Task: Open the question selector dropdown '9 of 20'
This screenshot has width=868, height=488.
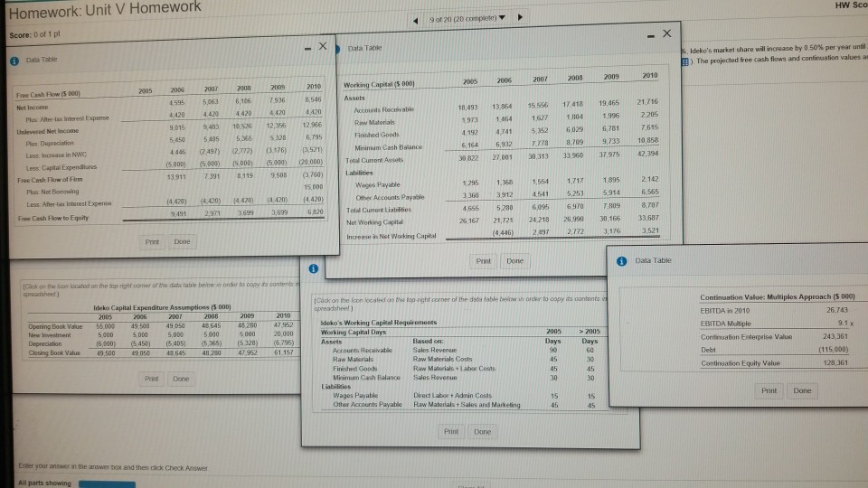Action: click(x=467, y=18)
